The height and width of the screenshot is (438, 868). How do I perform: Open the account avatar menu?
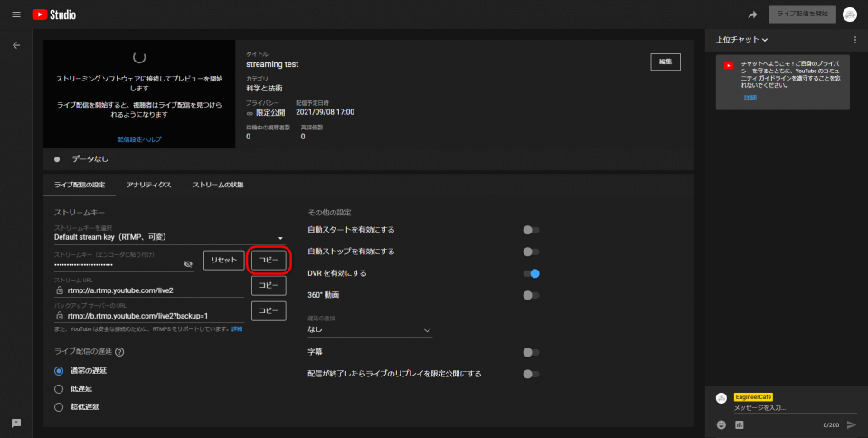(x=849, y=14)
